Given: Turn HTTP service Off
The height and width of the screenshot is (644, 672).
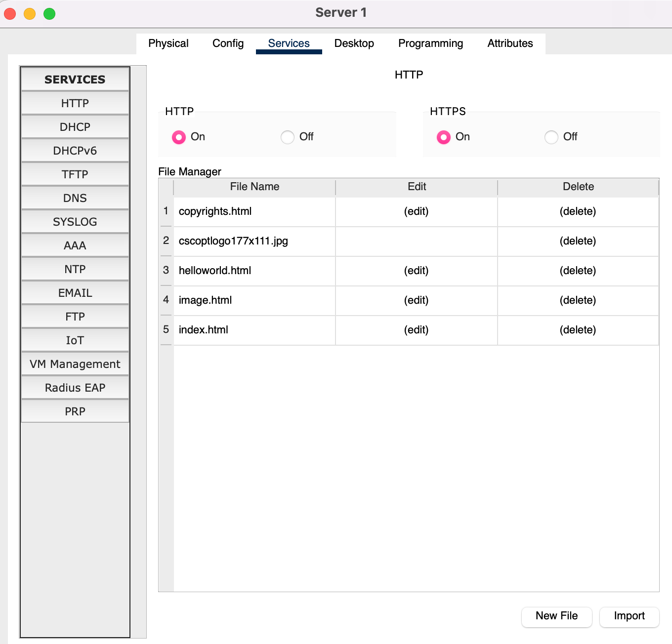Looking at the screenshot, I should (x=288, y=137).
